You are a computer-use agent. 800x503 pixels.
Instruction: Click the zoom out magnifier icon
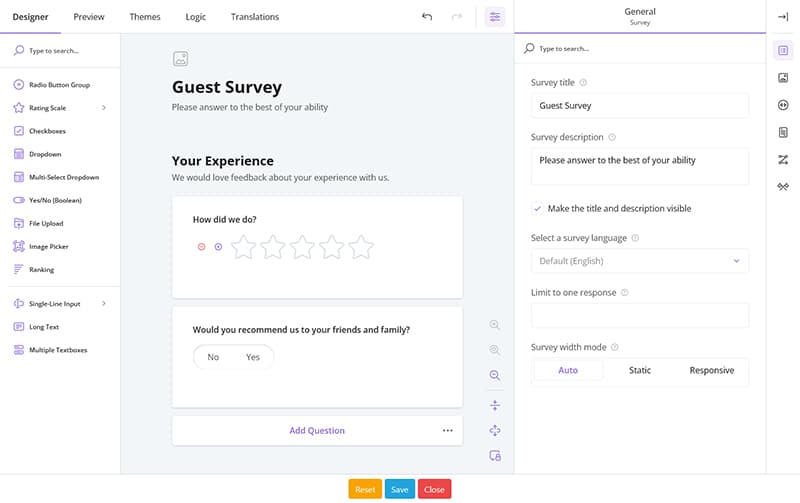click(494, 375)
